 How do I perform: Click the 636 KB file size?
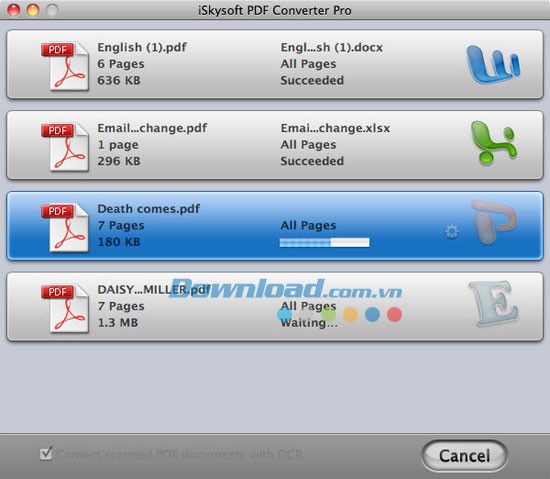pyautogui.click(x=119, y=80)
